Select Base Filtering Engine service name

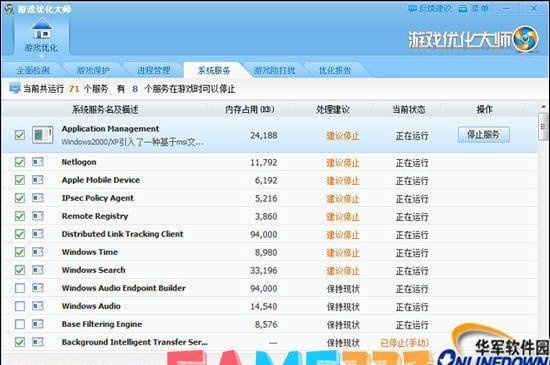[102, 324]
